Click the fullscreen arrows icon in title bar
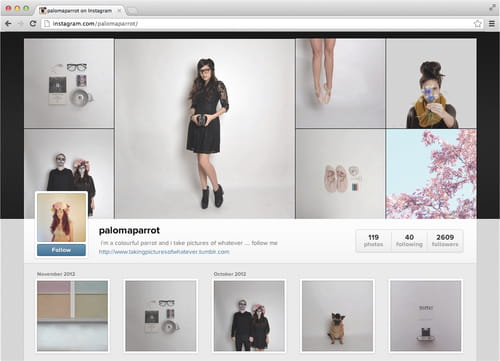 point(492,7)
